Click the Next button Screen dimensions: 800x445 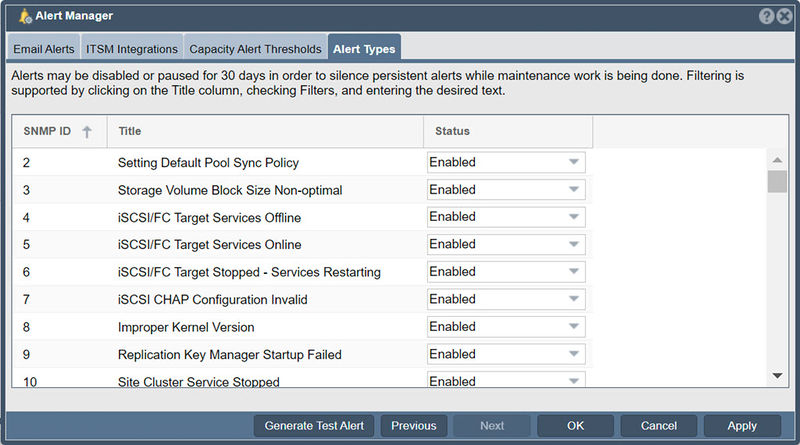[492, 426]
